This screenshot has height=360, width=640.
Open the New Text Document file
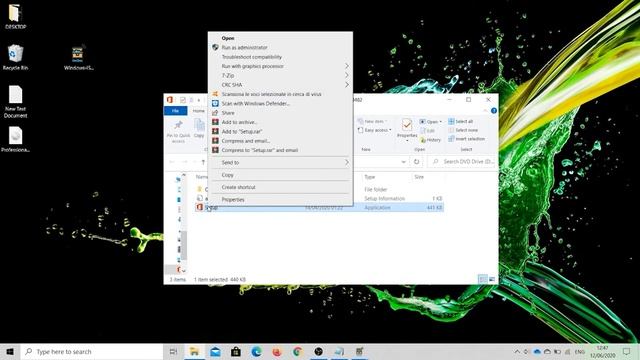click(16, 102)
